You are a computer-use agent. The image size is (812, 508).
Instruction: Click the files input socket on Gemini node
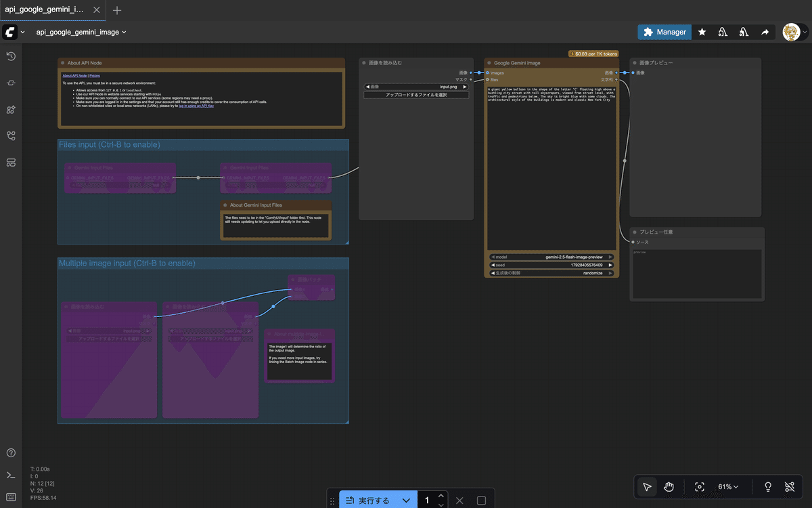(487, 79)
